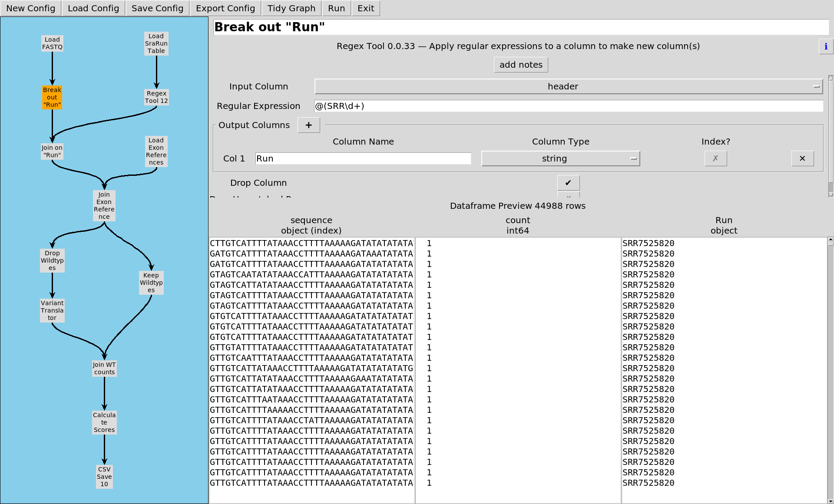Click the Tidy Graph menu button
The height and width of the screenshot is (504, 834).
click(x=291, y=8)
